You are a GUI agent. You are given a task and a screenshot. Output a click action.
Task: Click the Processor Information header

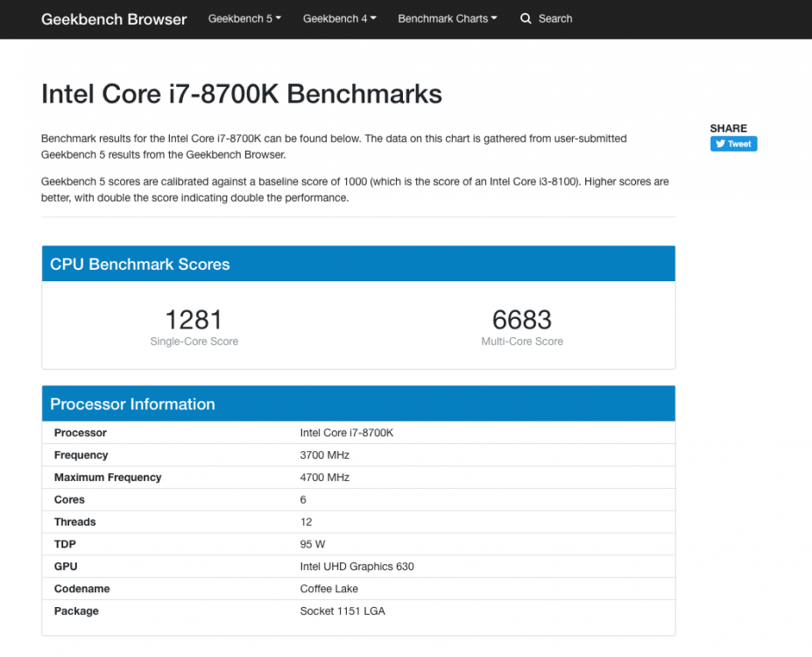point(358,404)
